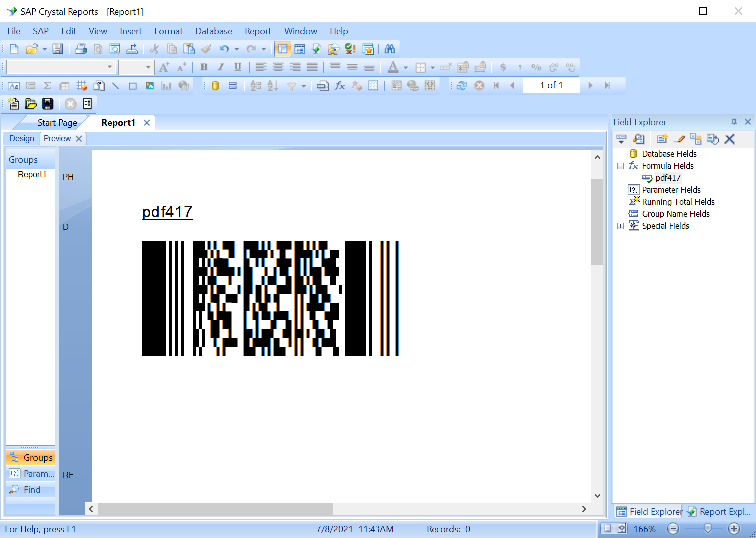Image resolution: width=756 pixels, height=538 pixels.
Task: Click the vertical scrollbar thumb in preview
Action: tap(597, 222)
